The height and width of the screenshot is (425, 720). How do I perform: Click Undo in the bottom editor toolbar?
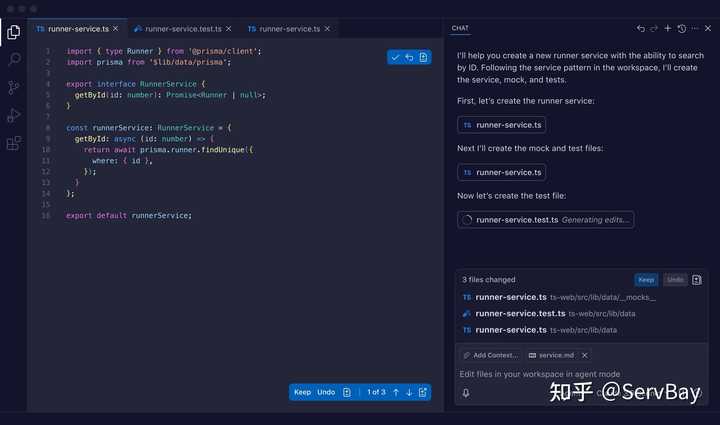click(x=326, y=392)
